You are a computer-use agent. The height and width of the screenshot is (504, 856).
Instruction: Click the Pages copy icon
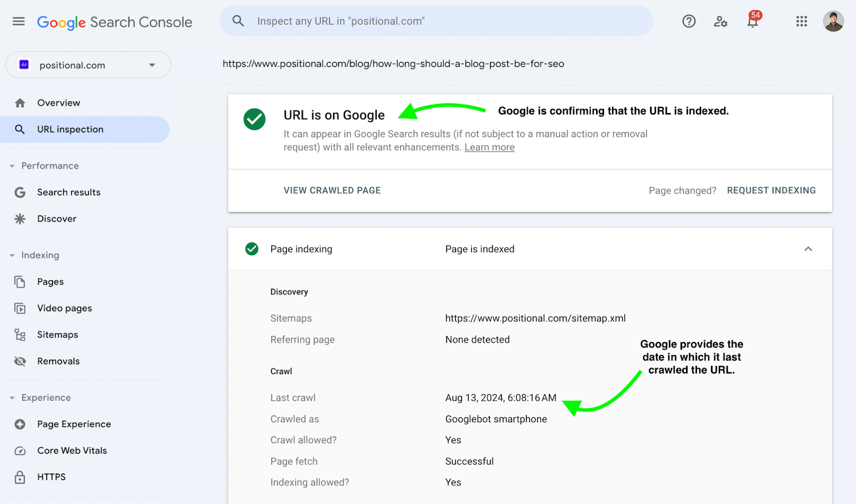[x=20, y=282]
